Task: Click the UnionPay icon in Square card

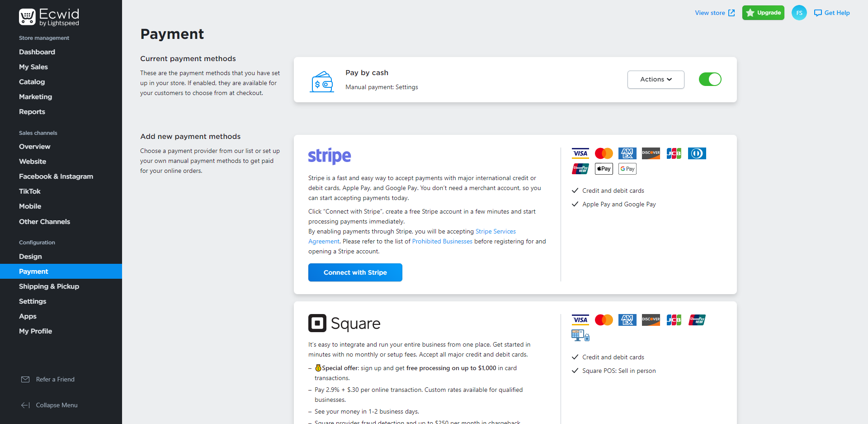Action: click(697, 320)
